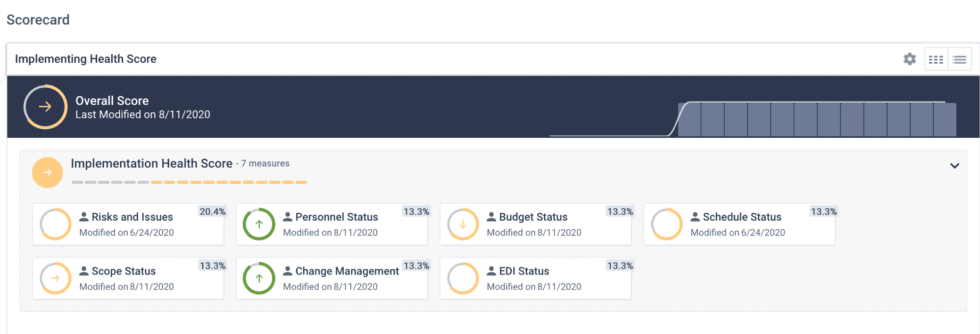The height and width of the screenshot is (334, 980).
Task: Click the person icon beside EDI Status
Action: [491, 271]
